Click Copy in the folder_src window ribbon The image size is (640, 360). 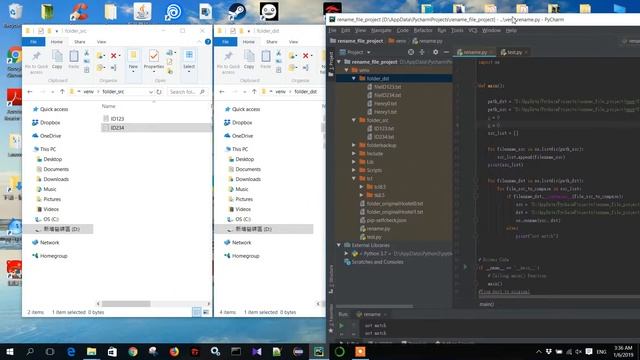pyautogui.click(x=57, y=60)
